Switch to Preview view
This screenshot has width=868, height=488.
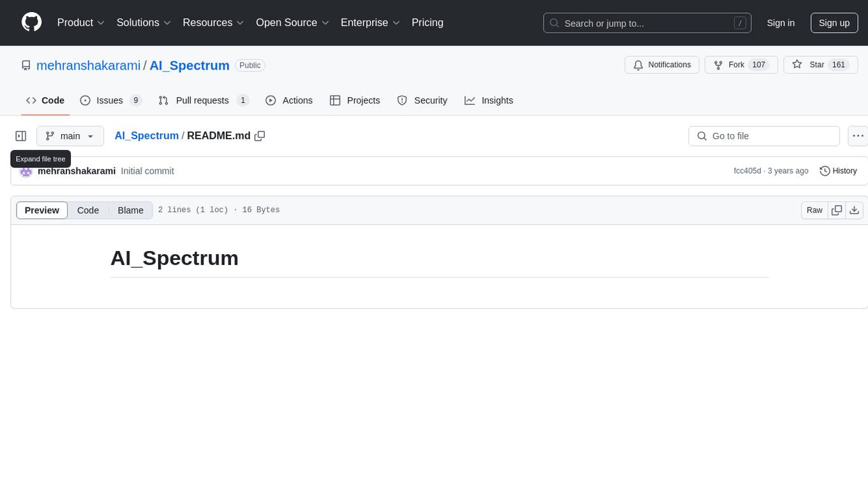click(42, 210)
